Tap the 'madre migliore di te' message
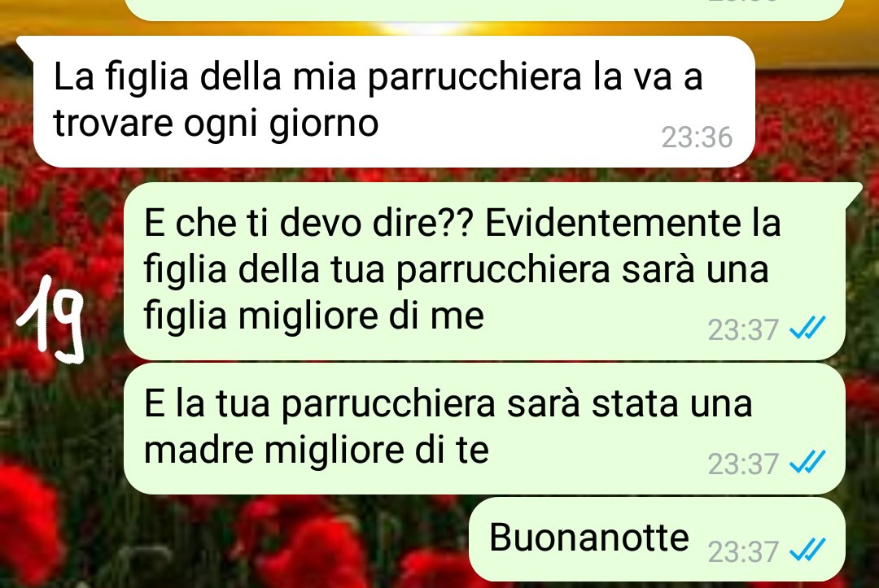This screenshot has width=879, height=588. tap(485, 429)
